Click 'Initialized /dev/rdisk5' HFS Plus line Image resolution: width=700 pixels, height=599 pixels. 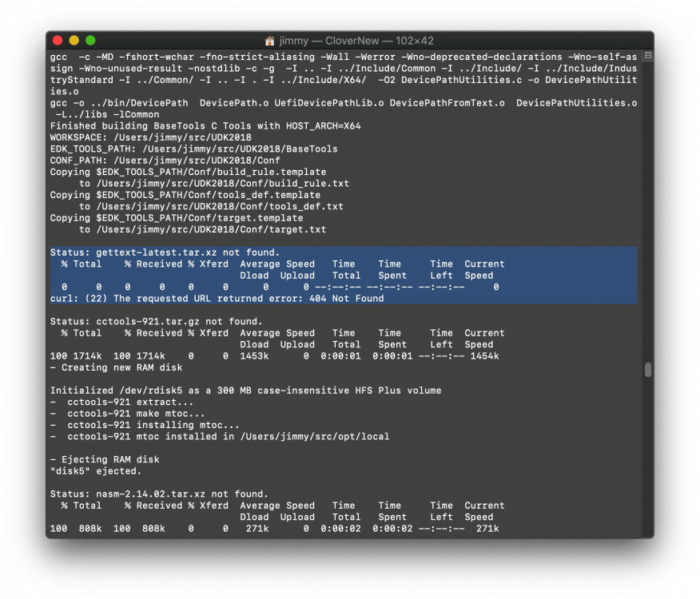[x=245, y=391]
